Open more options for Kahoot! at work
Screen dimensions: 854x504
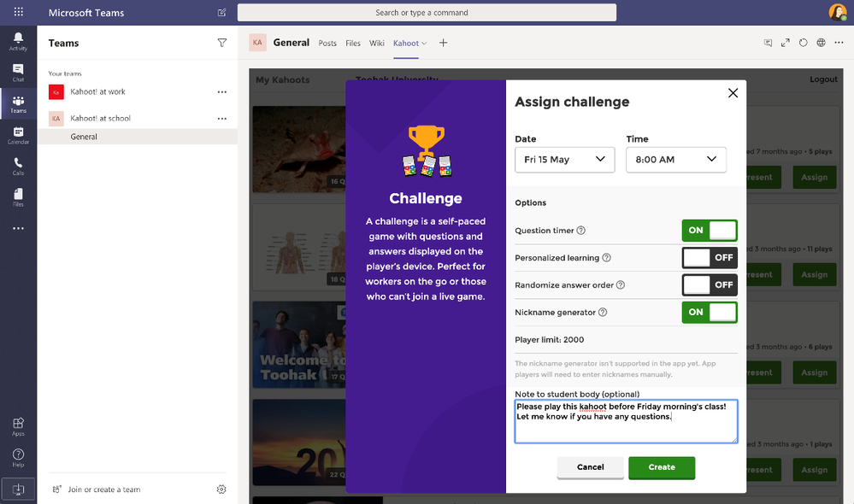[x=221, y=92]
